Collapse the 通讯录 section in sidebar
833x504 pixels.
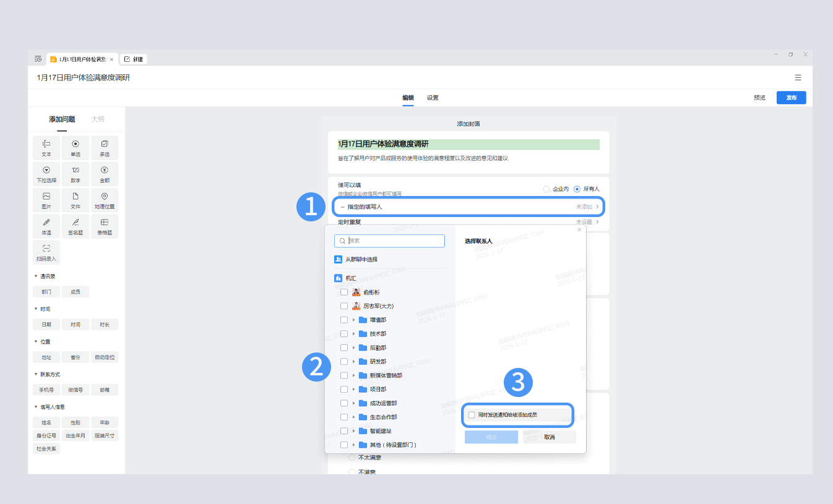pos(36,276)
